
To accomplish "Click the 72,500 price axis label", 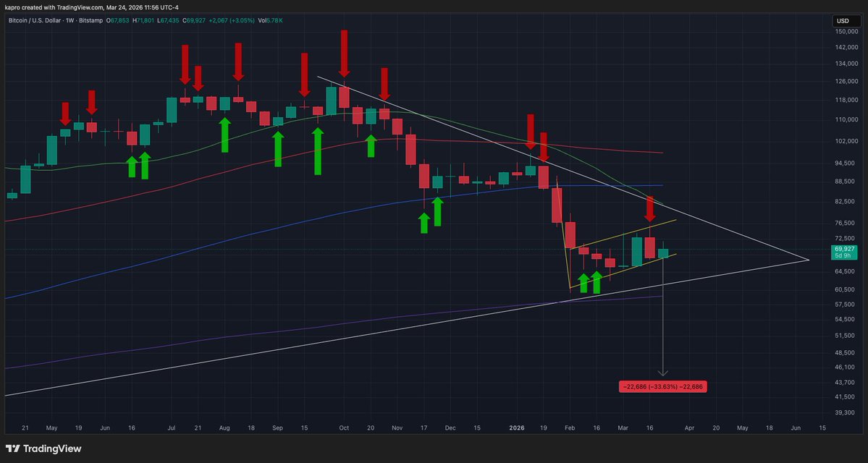I will click(846, 238).
